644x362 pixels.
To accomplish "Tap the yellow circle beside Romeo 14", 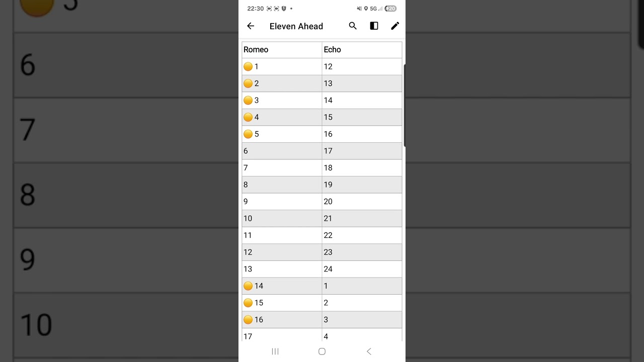I will pos(248,286).
